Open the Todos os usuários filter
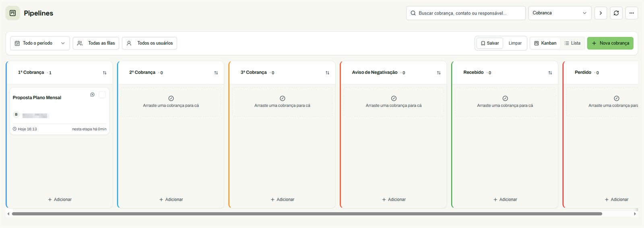Viewport: 644px width, 228px height. (x=149, y=43)
